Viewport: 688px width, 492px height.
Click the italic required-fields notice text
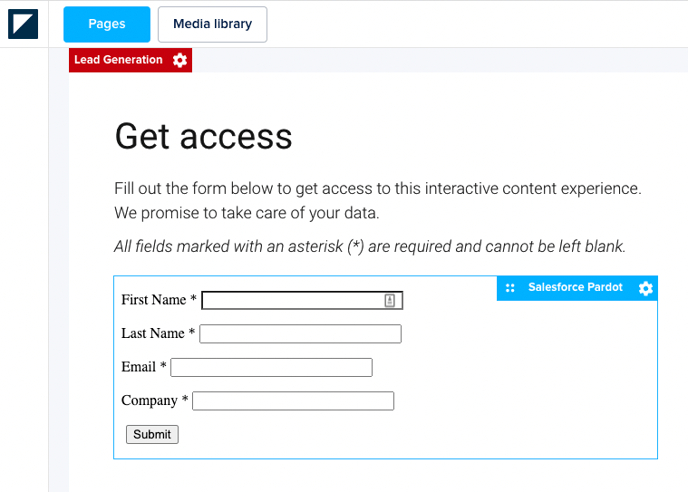[369, 246]
